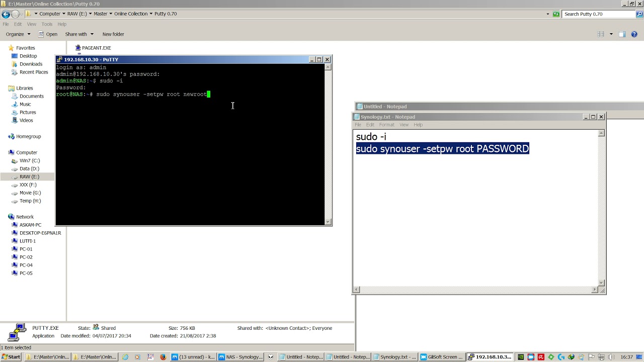Toggle the preview pane icon
644x362 pixels.
click(622, 34)
